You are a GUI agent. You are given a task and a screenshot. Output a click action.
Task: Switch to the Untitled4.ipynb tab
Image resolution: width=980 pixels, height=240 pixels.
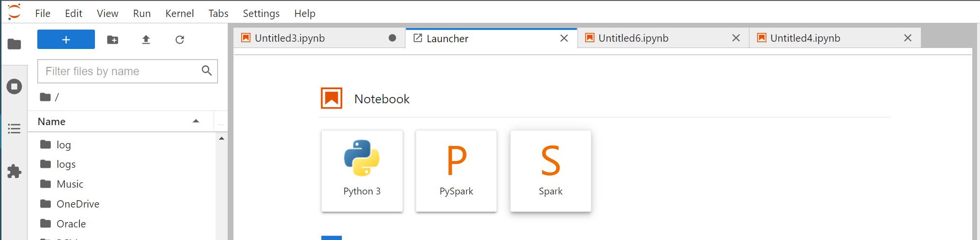835,38
